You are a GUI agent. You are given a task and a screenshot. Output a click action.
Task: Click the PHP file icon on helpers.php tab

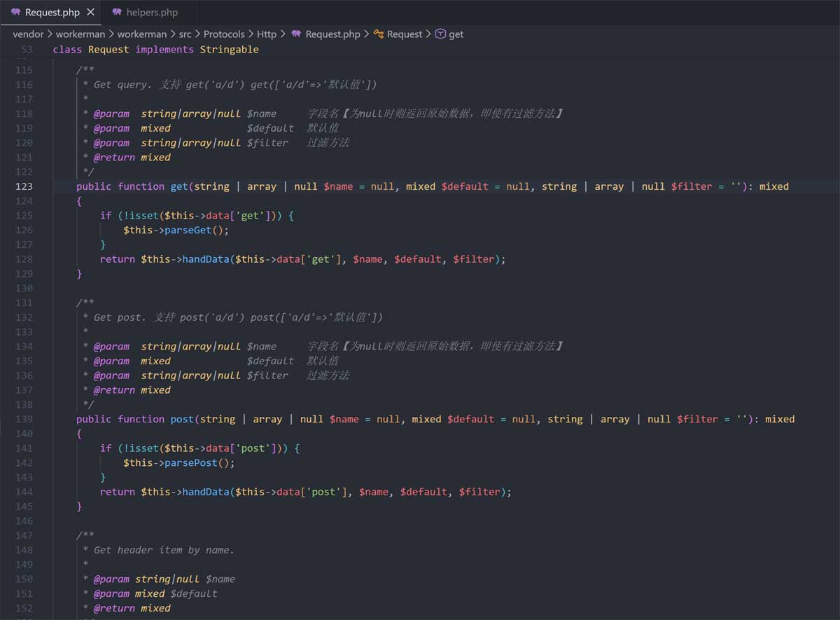click(x=117, y=12)
